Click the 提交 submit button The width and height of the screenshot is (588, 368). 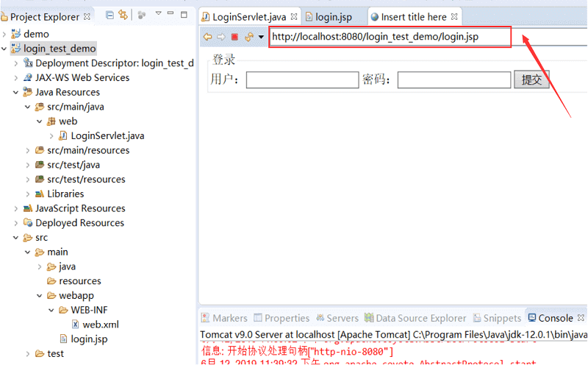(531, 79)
